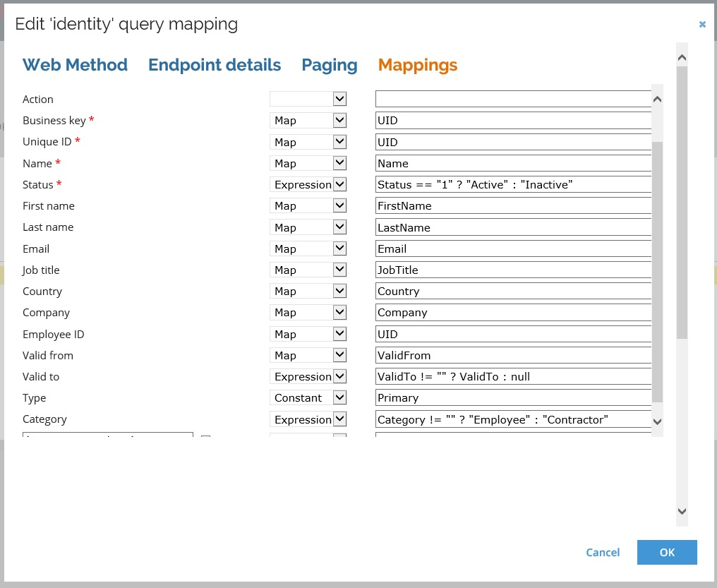
Task: Edit the Employee ID UID field
Action: [513, 334]
